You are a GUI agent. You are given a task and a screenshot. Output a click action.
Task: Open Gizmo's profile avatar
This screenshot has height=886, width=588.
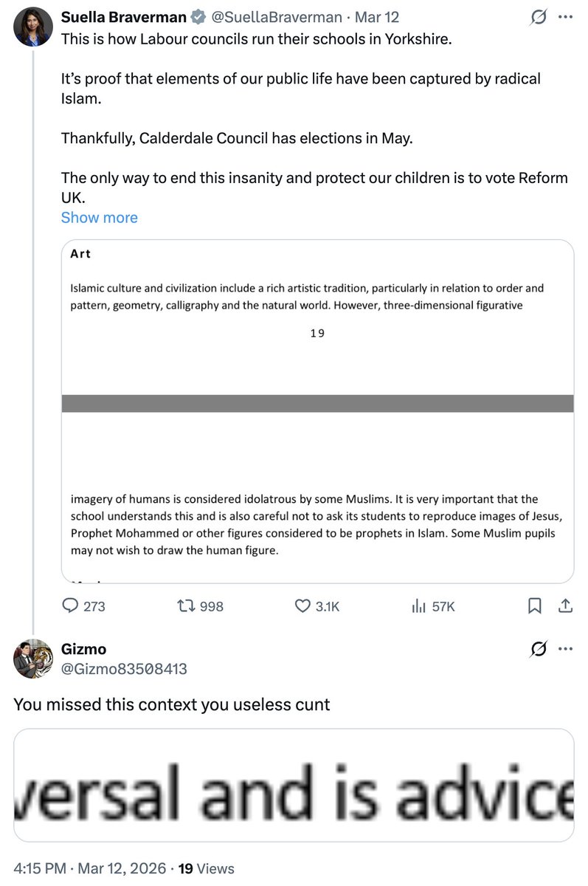tap(32, 659)
